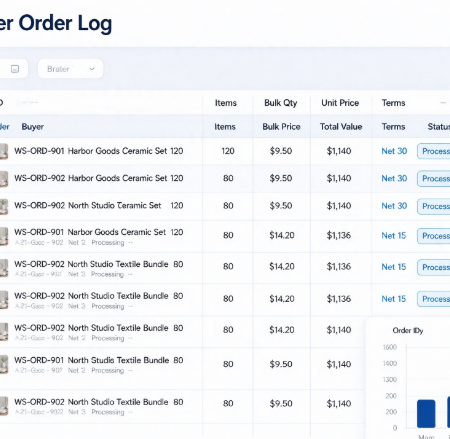Click Process status badge in North Studio Teramic row
450x439 pixels.
434,206
